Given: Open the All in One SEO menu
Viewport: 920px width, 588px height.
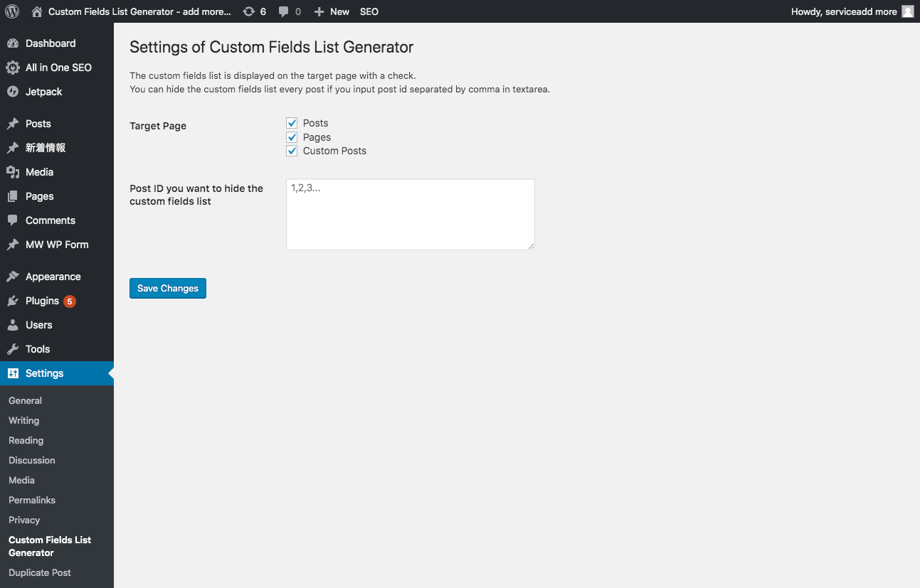Looking at the screenshot, I should click(57, 68).
